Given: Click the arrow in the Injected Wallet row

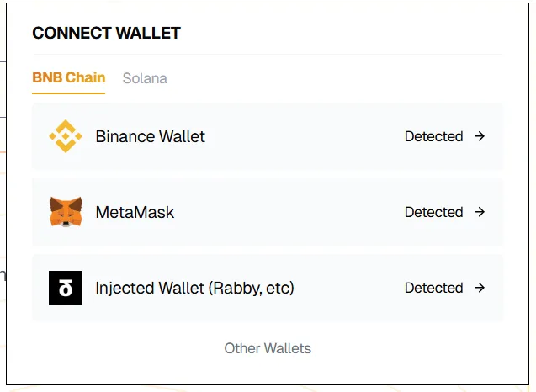Looking at the screenshot, I should [x=480, y=288].
